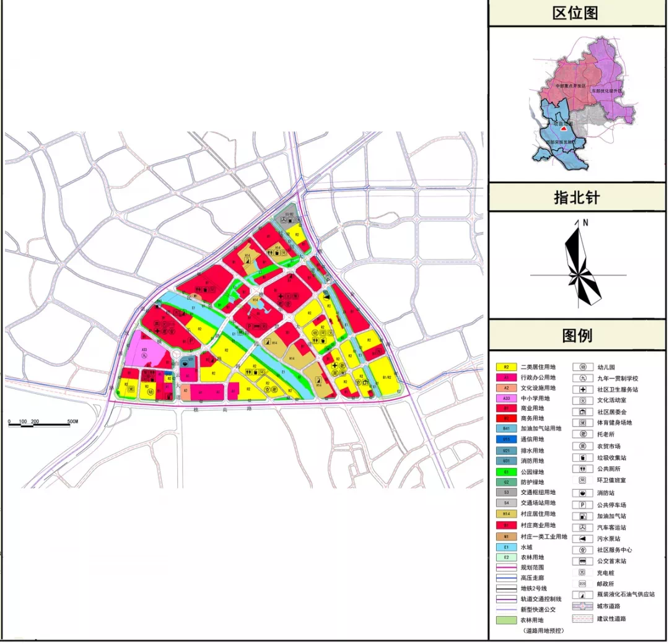
Task: Click the 指北针 panel header
Action: (x=577, y=198)
